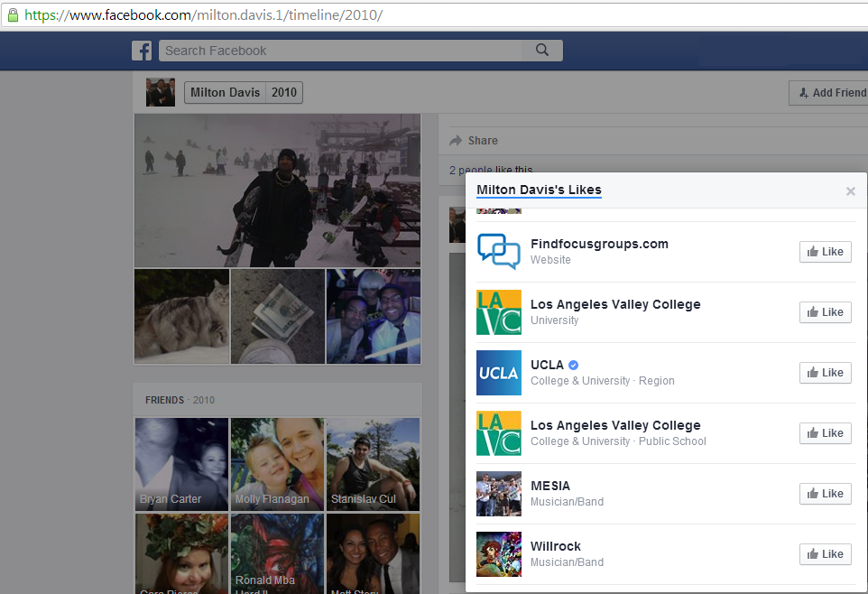Open the cat photo thumbnail
The height and width of the screenshot is (594, 868).
181,316
